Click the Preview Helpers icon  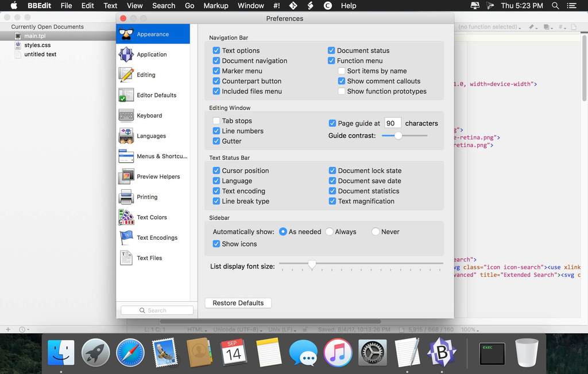[x=126, y=177]
